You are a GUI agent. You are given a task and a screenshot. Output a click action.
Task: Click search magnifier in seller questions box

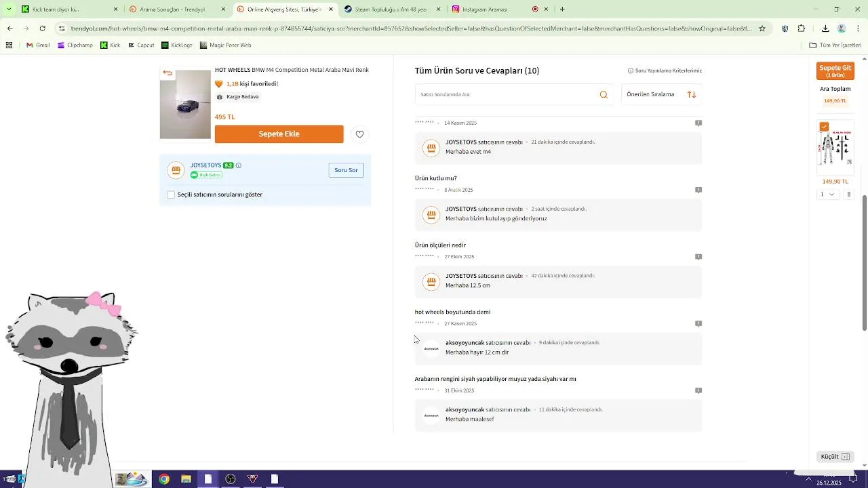(x=604, y=95)
